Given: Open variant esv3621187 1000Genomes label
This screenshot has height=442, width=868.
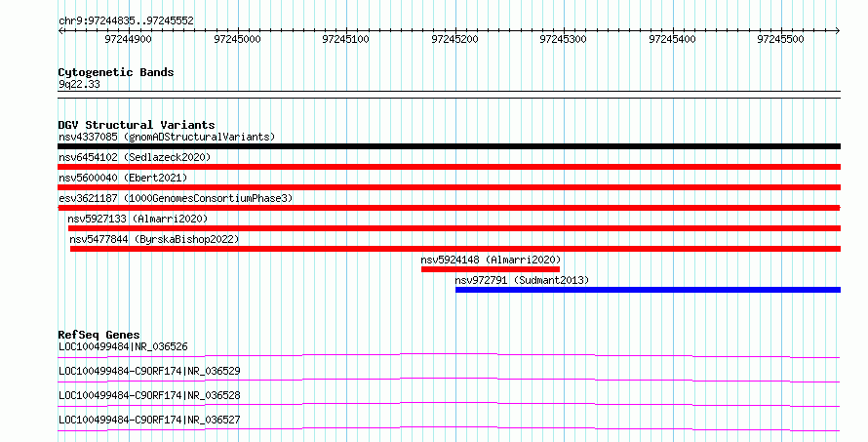Looking at the screenshot, I should click(x=176, y=198).
